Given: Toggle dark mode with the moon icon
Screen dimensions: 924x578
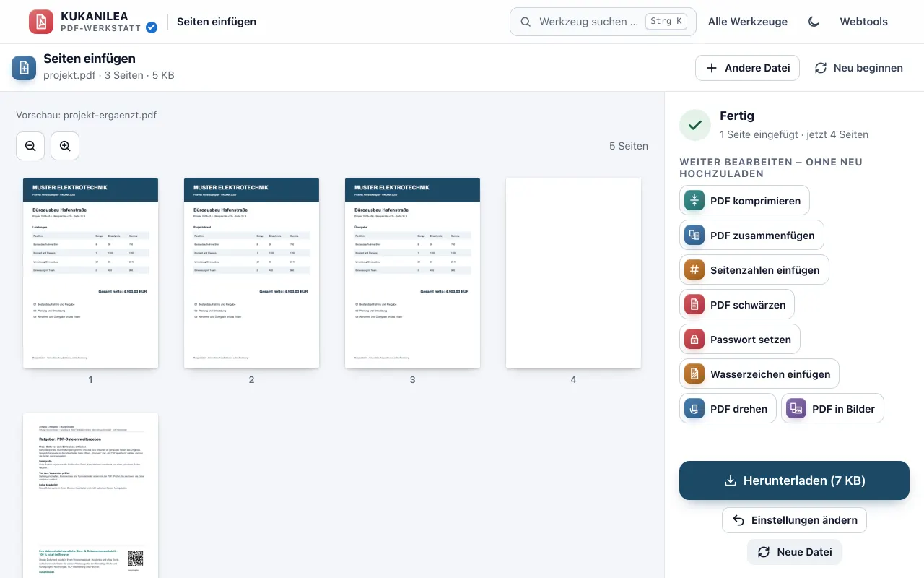Looking at the screenshot, I should click(814, 22).
